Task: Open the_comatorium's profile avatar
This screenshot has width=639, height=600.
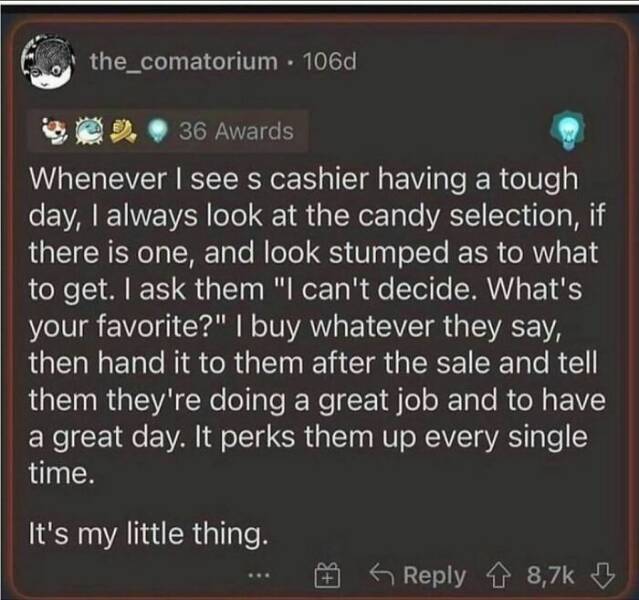Action: 50,64
